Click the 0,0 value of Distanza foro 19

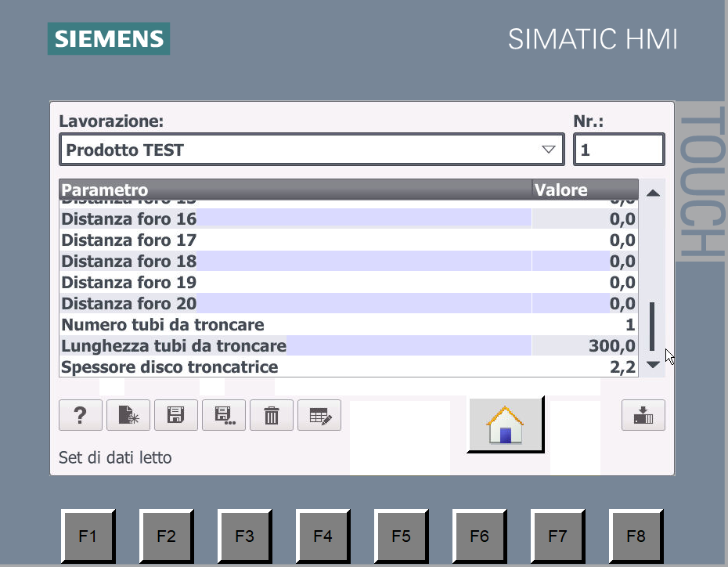tap(622, 283)
